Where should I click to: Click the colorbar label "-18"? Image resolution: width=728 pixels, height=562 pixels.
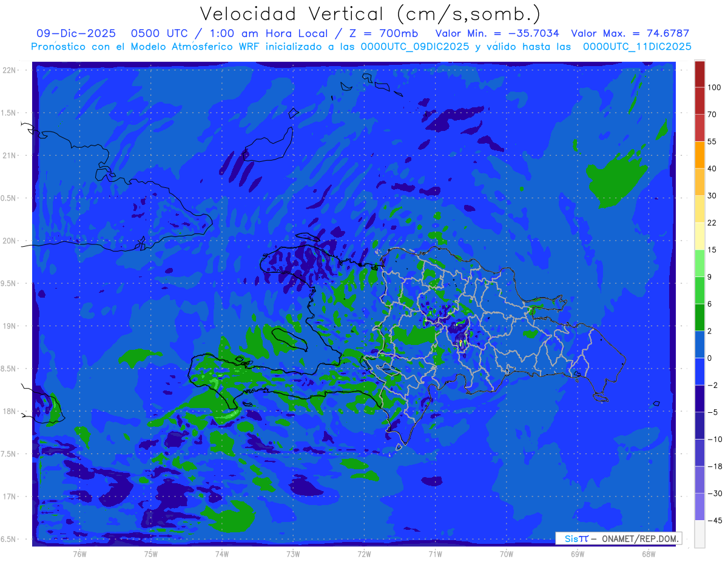pyautogui.click(x=714, y=466)
